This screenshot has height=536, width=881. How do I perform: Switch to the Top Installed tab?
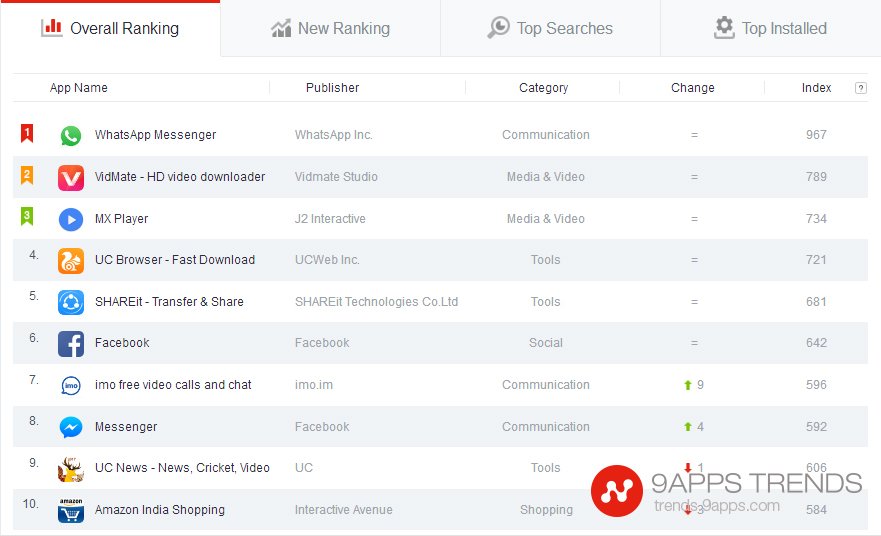[x=771, y=28]
